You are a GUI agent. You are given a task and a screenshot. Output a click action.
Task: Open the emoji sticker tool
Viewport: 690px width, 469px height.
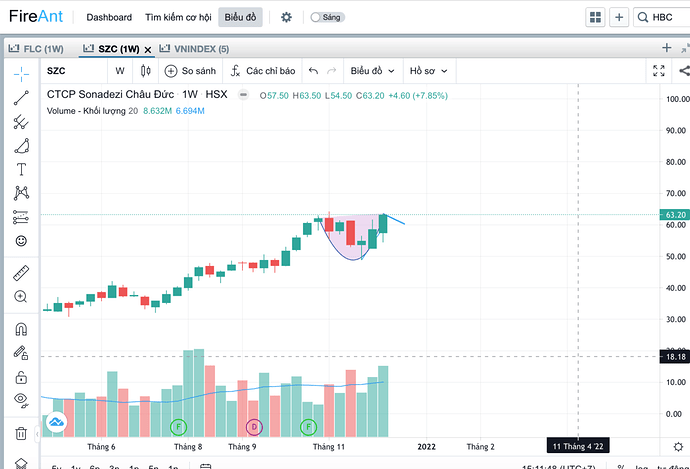[x=21, y=241]
